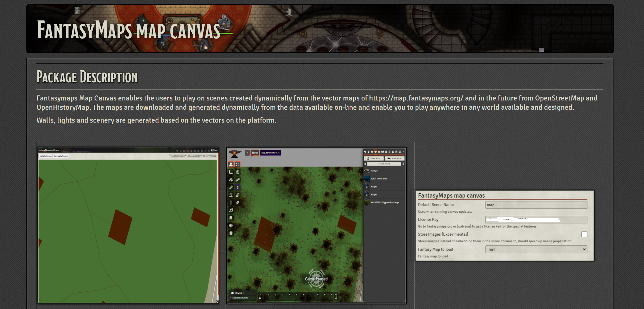The height and width of the screenshot is (309, 644).
Task: Click the FantasyMaps Map Canvas banner title
Action: click(x=129, y=30)
